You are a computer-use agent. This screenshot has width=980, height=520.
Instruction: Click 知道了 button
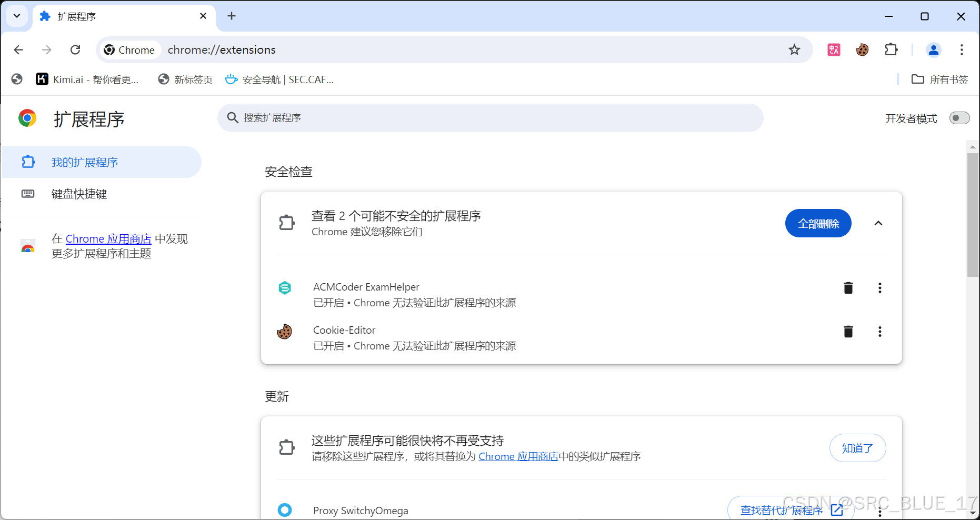857,448
